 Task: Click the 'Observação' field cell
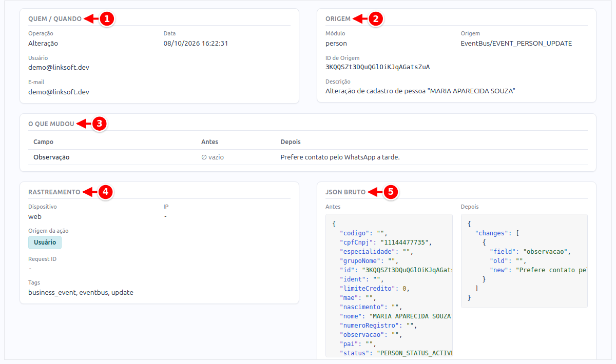pyautogui.click(x=51, y=157)
